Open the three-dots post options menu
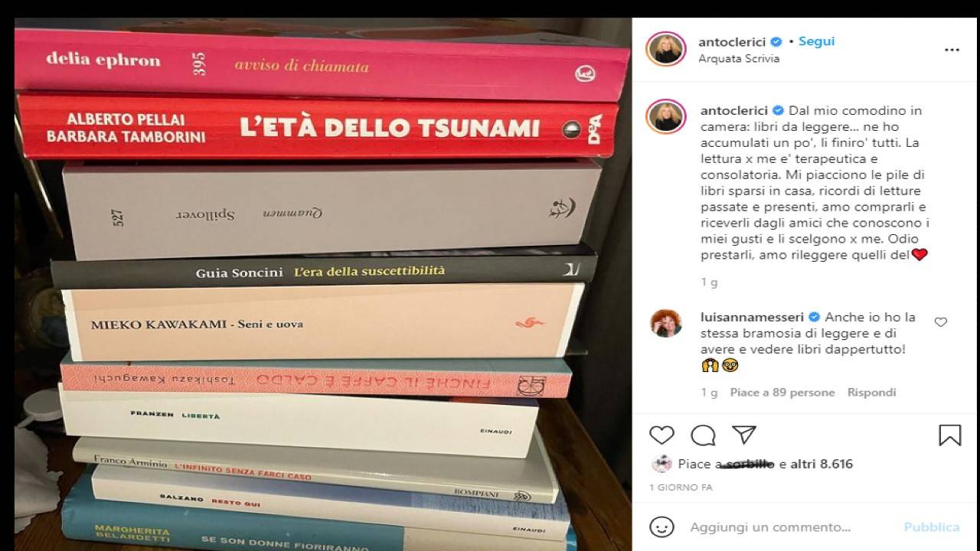Viewport: 980px width, 551px height. (x=952, y=50)
